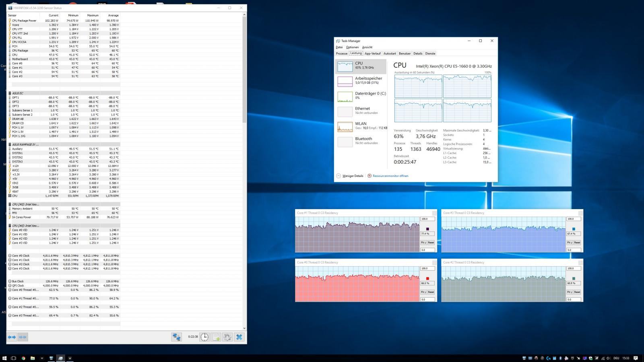Image resolution: width=644 pixels, height=362 pixels.
Task: Click the Vcore sensor row in HWiNFO
Action: point(64,25)
